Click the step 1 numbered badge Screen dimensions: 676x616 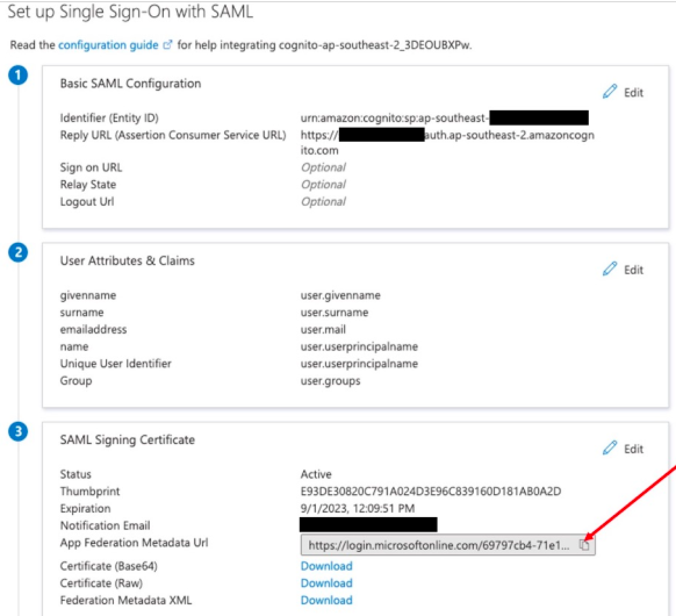19,76
